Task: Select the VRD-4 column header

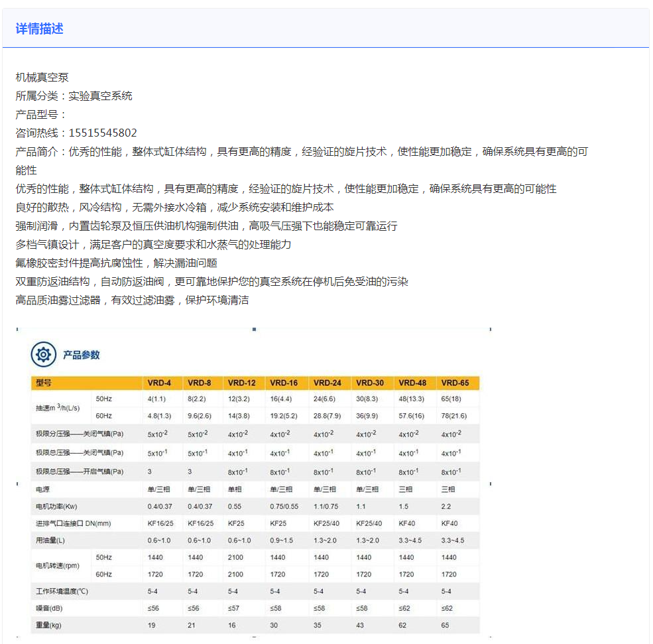Action: (x=160, y=383)
